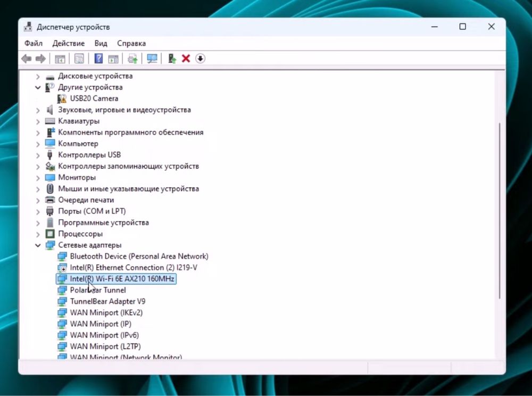The width and height of the screenshot is (532, 396).
Task: Collapse Другие устройства category
Action: [x=38, y=87]
